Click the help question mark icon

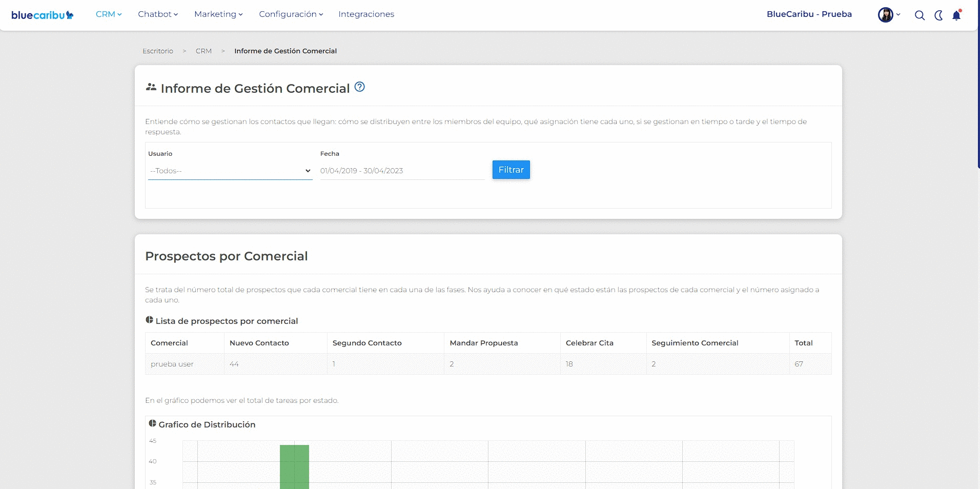pyautogui.click(x=360, y=87)
